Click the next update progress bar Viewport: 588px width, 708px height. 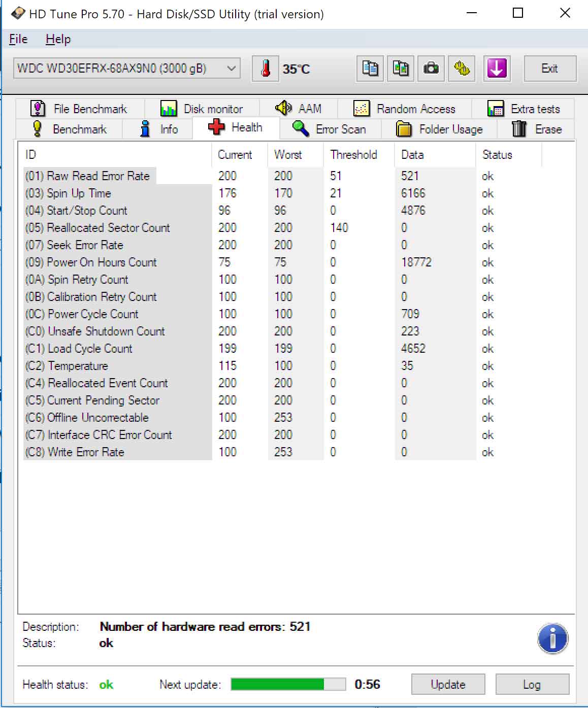(x=288, y=684)
